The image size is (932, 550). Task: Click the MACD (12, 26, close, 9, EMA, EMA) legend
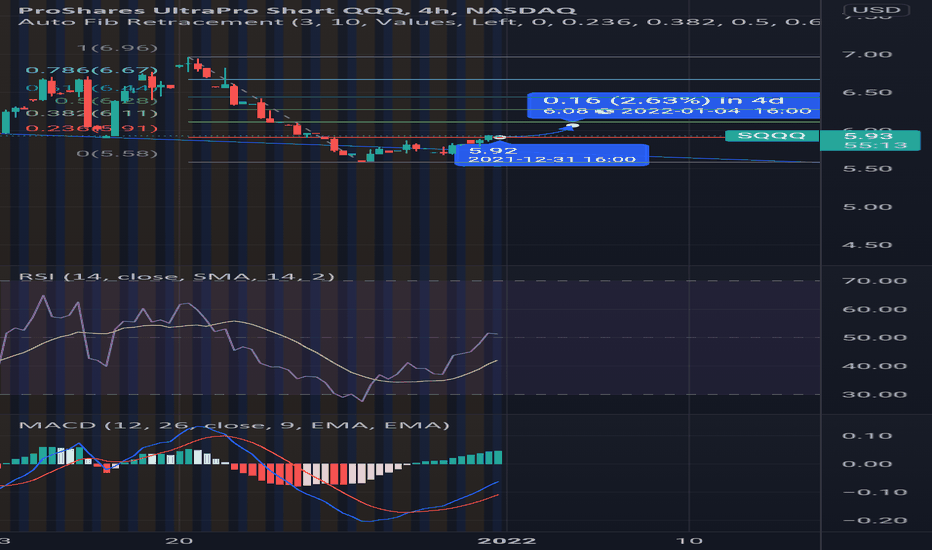(x=234, y=425)
